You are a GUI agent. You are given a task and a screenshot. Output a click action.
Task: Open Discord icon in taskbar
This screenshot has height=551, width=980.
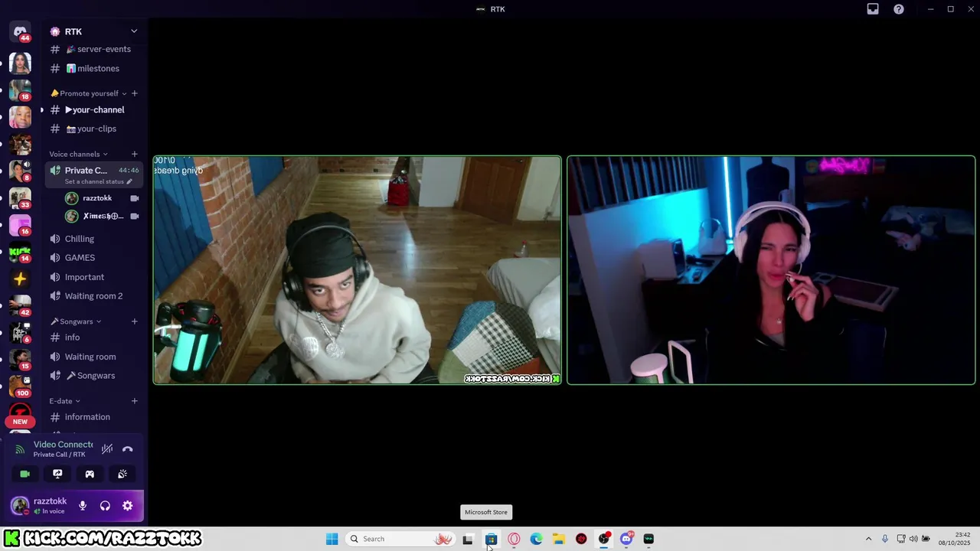pyautogui.click(x=626, y=539)
